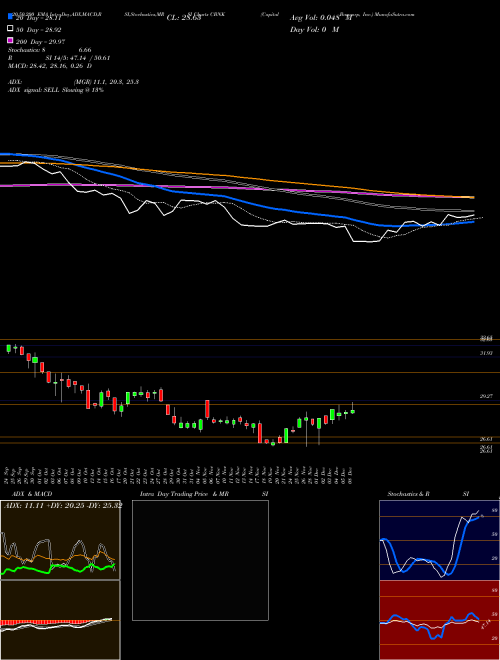Click the 'Day Vol: 0 M' label

[x=314, y=29]
